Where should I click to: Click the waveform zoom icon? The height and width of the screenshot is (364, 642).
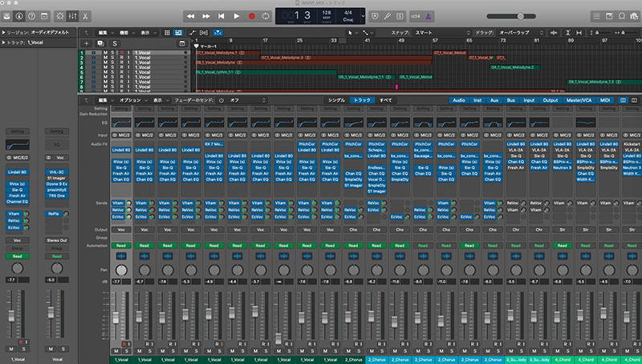(x=554, y=33)
